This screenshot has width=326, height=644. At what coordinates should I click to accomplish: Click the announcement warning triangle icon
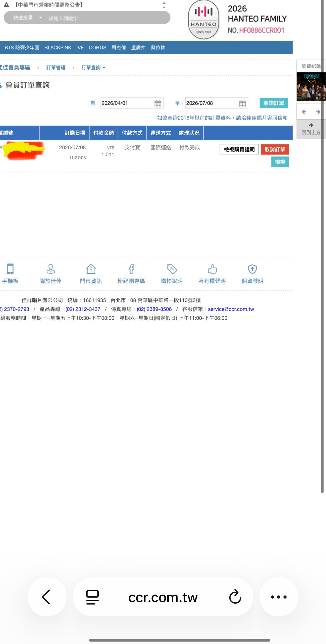(x=7, y=5)
